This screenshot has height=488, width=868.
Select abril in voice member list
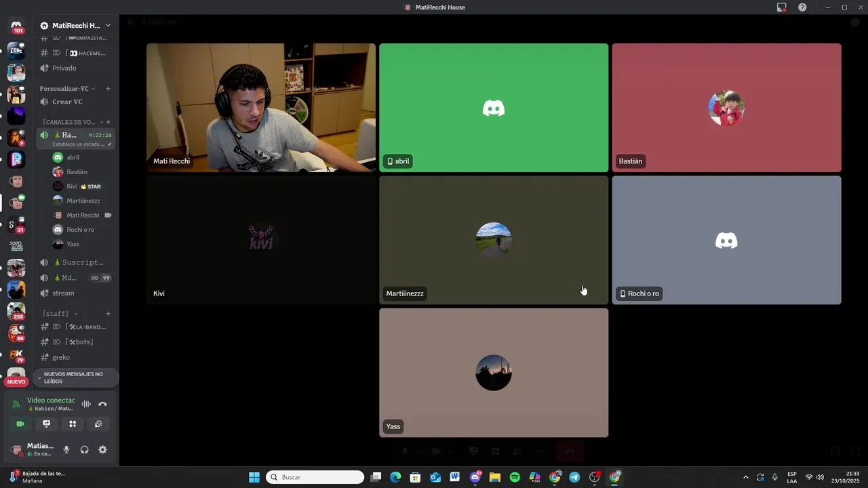pos(83,157)
